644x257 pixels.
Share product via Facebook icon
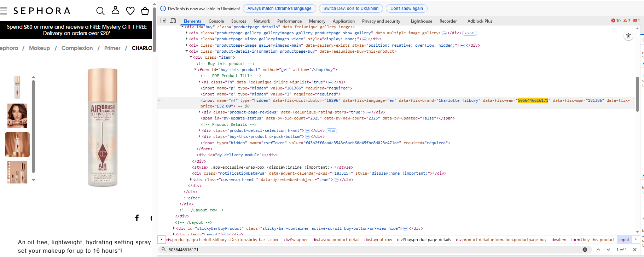[137, 218]
